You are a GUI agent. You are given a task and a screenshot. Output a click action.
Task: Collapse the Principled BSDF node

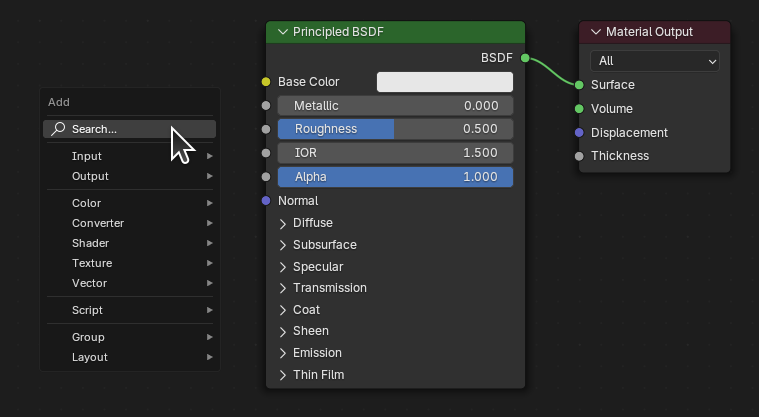(x=282, y=32)
